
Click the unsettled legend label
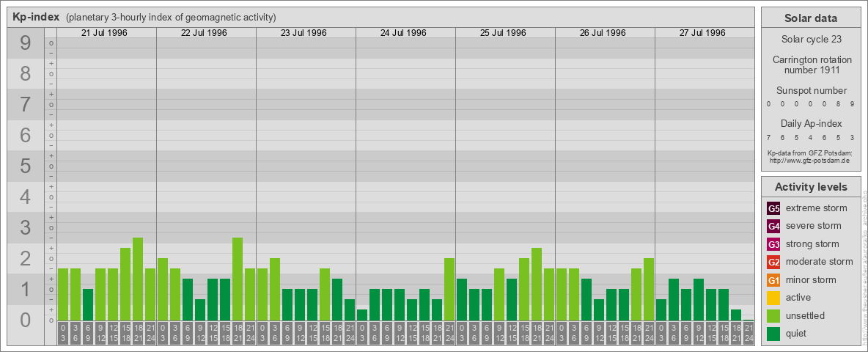pos(806,315)
